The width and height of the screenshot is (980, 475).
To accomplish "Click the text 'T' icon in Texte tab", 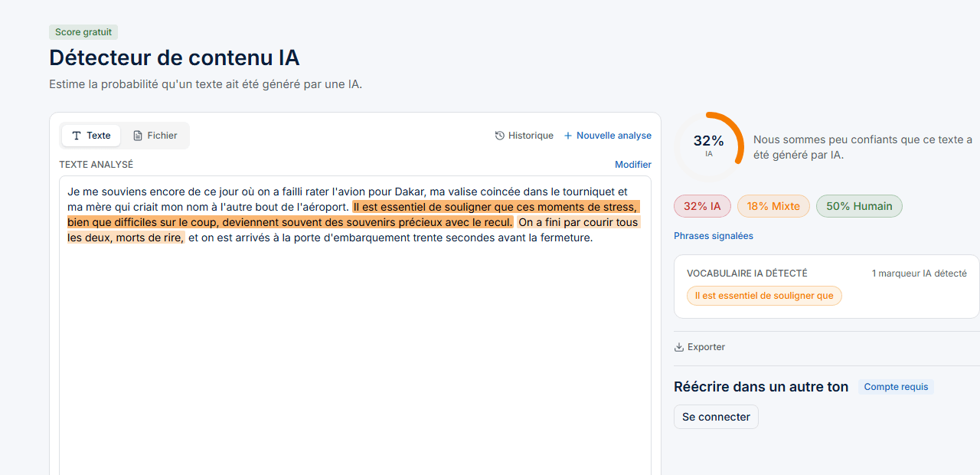I will tap(77, 136).
